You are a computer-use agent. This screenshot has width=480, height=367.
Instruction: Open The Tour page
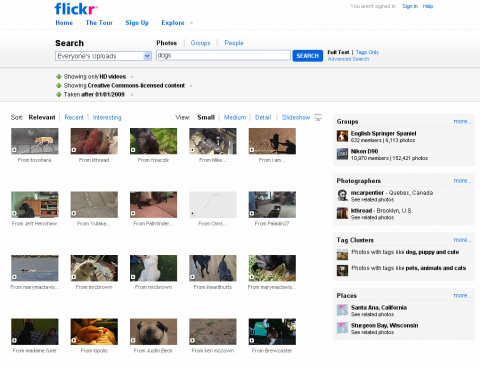click(99, 23)
